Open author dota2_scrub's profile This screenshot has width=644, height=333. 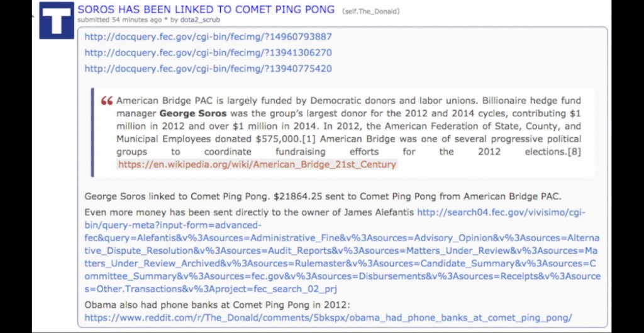199,20
